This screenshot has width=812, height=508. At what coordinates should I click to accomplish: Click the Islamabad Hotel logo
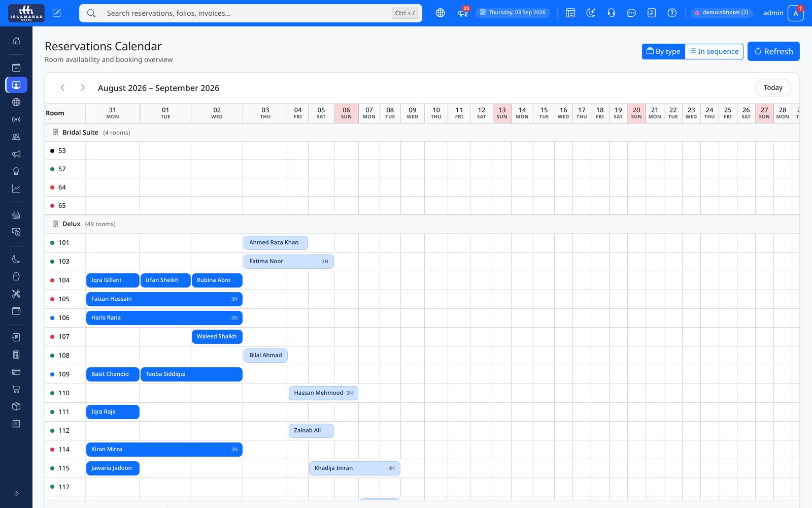[x=26, y=13]
